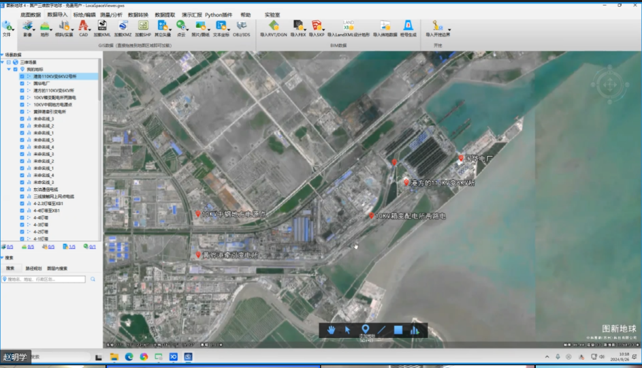Collapse the 我的地标 tree folder

click(9, 69)
